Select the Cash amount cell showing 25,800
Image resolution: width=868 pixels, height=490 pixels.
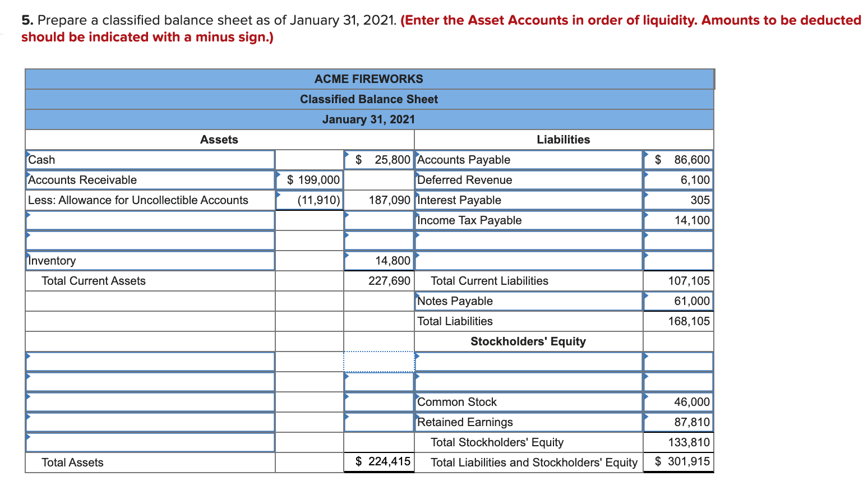click(378, 159)
